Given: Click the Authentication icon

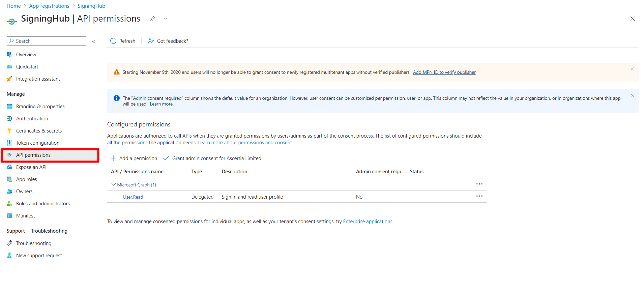Looking at the screenshot, I should coord(9,118).
